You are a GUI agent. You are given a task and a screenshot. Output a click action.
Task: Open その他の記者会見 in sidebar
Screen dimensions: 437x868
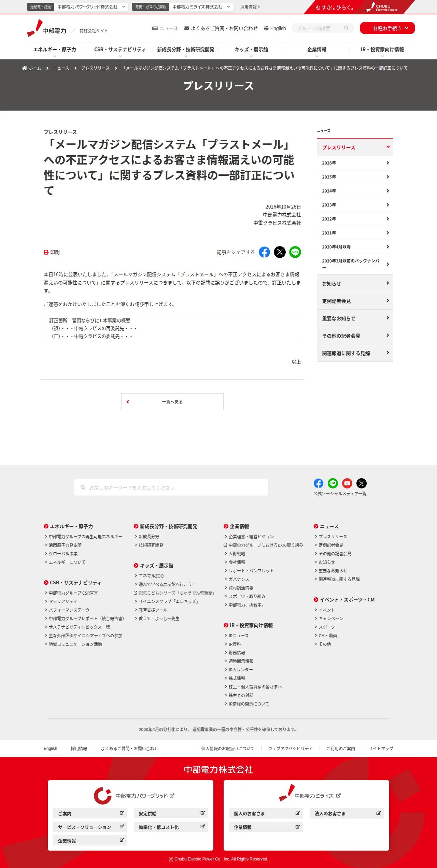(x=355, y=336)
